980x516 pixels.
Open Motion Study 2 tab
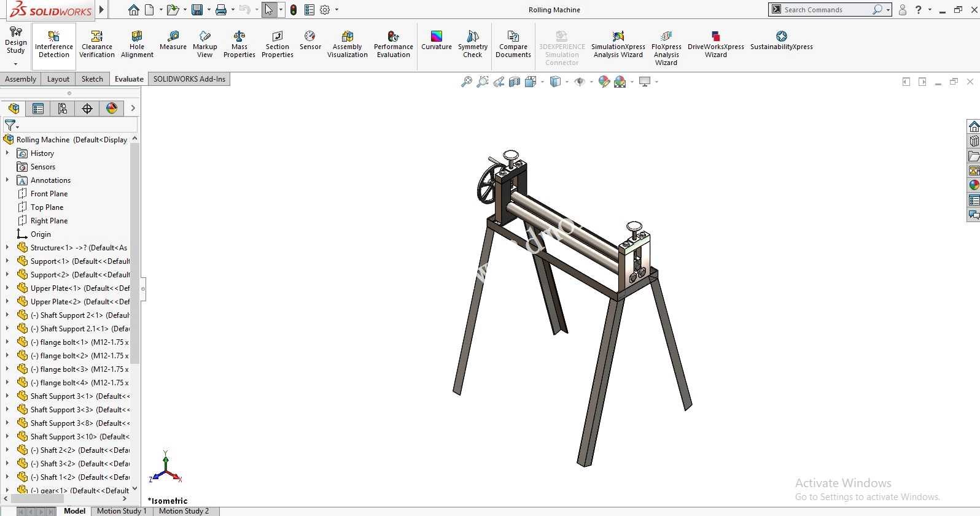pos(184,511)
